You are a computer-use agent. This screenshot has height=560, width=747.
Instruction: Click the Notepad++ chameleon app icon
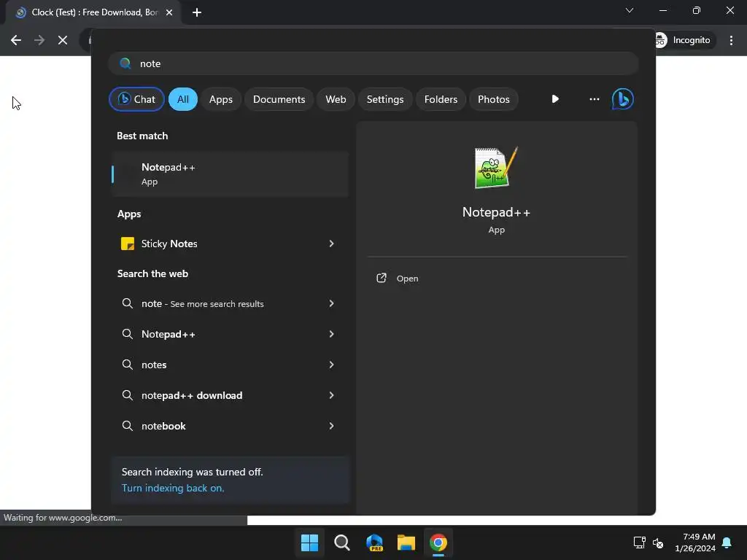(496, 168)
